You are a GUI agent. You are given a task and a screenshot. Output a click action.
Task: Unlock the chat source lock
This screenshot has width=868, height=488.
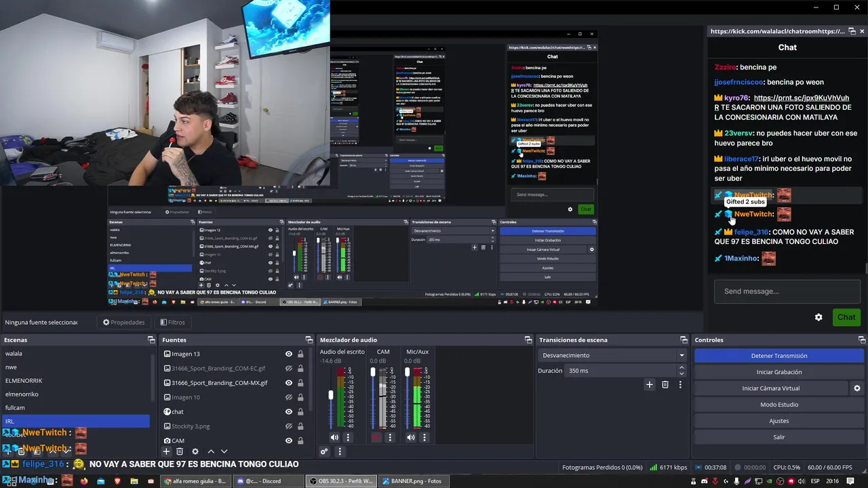pyautogui.click(x=300, y=411)
